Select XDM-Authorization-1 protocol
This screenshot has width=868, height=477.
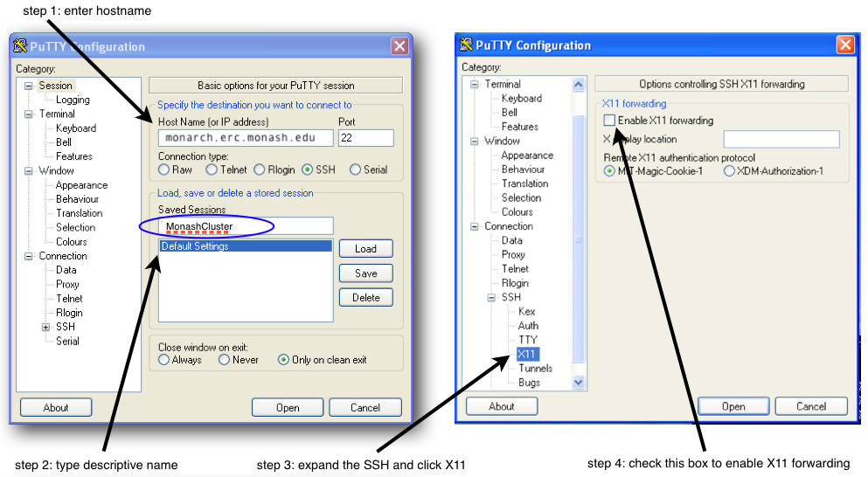tap(729, 171)
